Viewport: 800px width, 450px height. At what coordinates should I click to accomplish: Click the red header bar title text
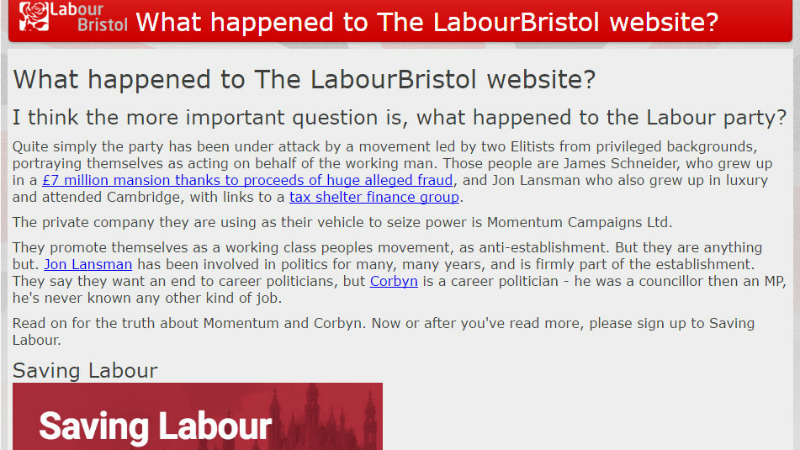coord(427,22)
